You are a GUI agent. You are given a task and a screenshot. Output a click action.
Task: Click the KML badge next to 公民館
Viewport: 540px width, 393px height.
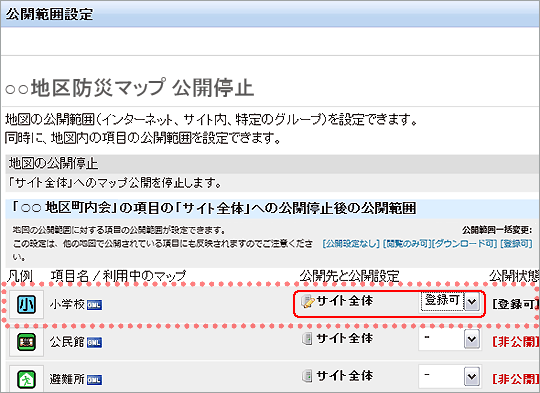click(x=94, y=343)
